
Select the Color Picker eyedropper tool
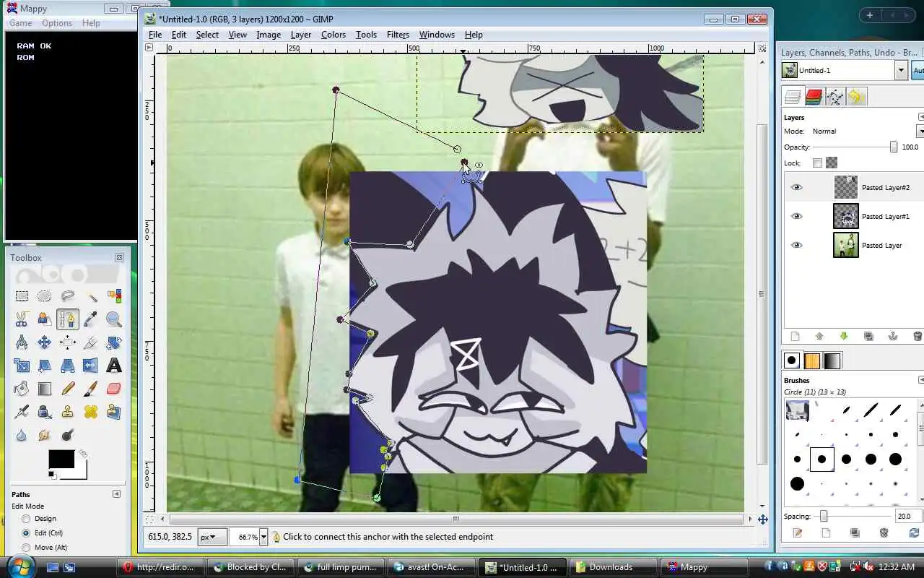(x=91, y=319)
